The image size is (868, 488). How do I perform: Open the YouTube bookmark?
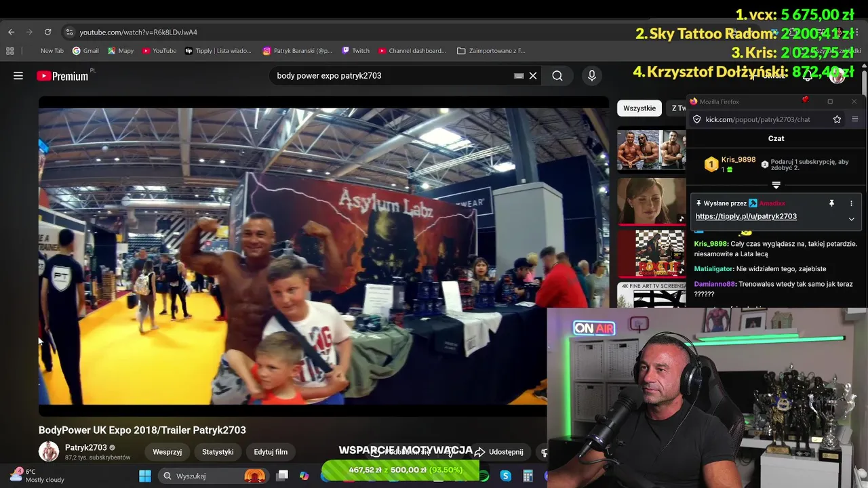[159, 51]
